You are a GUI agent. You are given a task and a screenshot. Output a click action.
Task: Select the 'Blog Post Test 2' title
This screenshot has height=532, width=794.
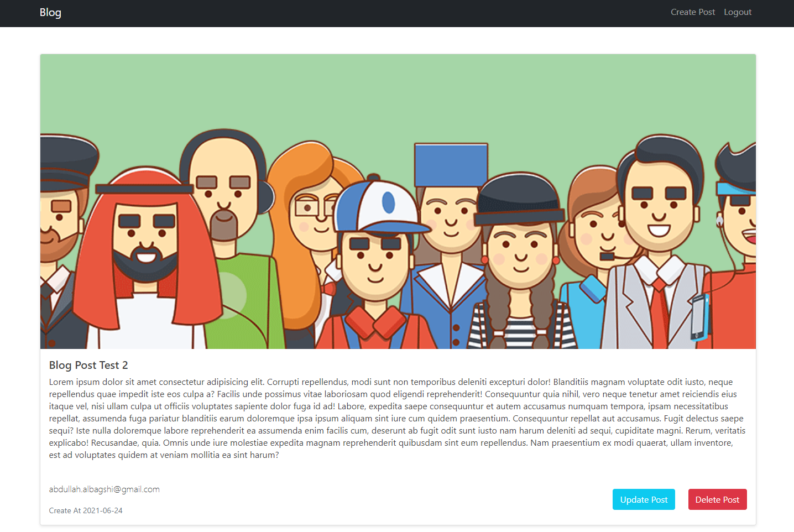tap(88, 365)
